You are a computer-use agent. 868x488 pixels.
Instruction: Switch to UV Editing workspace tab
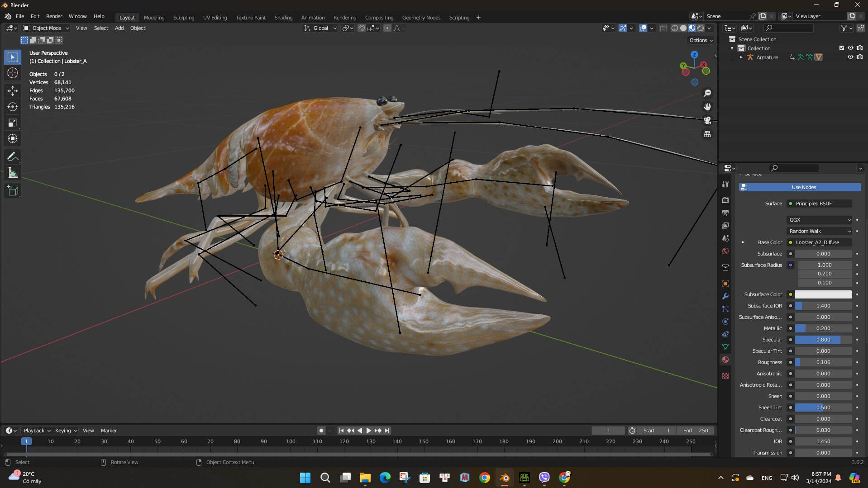pos(215,18)
